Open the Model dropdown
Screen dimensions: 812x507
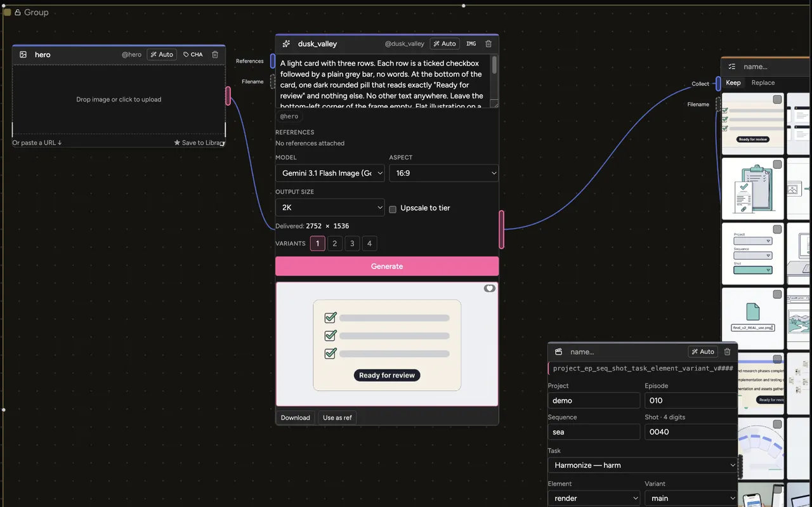tap(330, 173)
